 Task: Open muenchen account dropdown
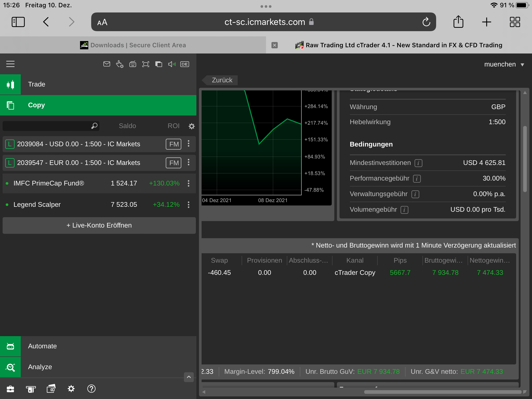(x=504, y=64)
